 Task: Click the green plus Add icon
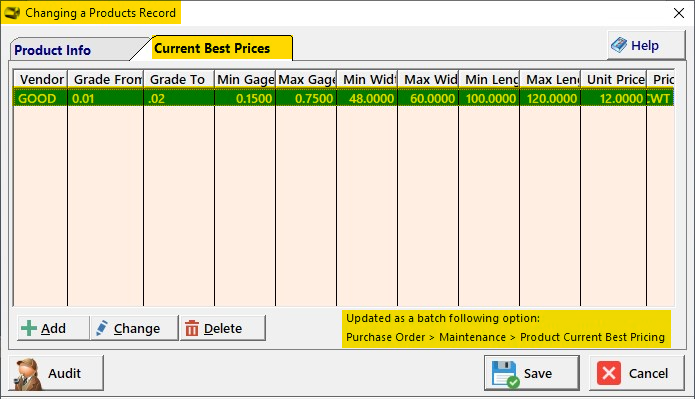29,329
